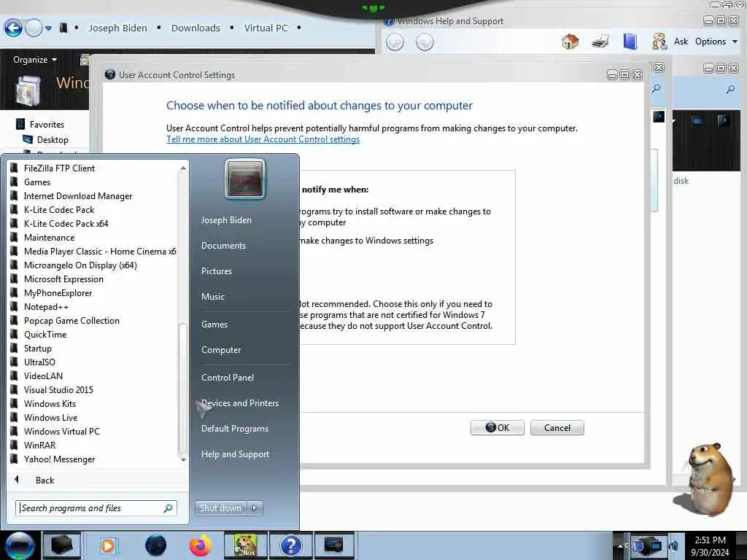Open Notepad++ folder
This screenshot has width=747, height=560.
click(46, 307)
